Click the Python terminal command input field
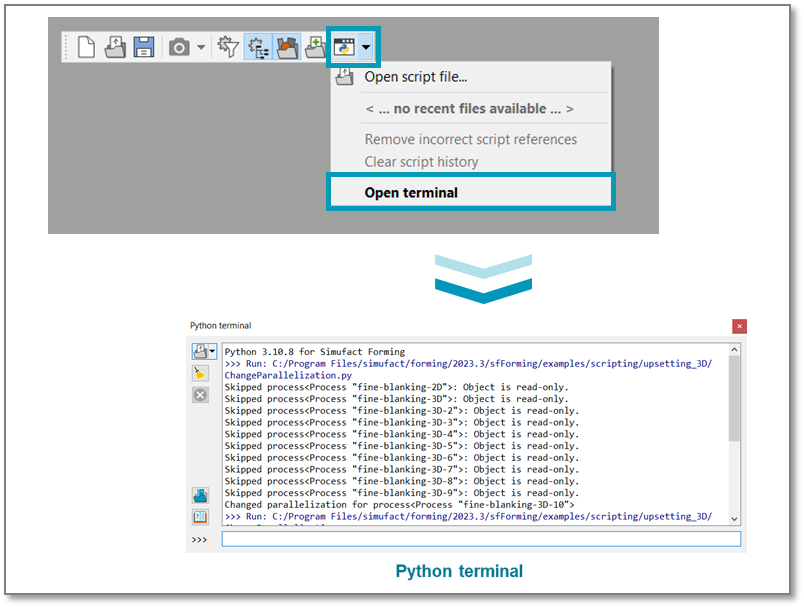This screenshot has height=608, width=804. 480,539
